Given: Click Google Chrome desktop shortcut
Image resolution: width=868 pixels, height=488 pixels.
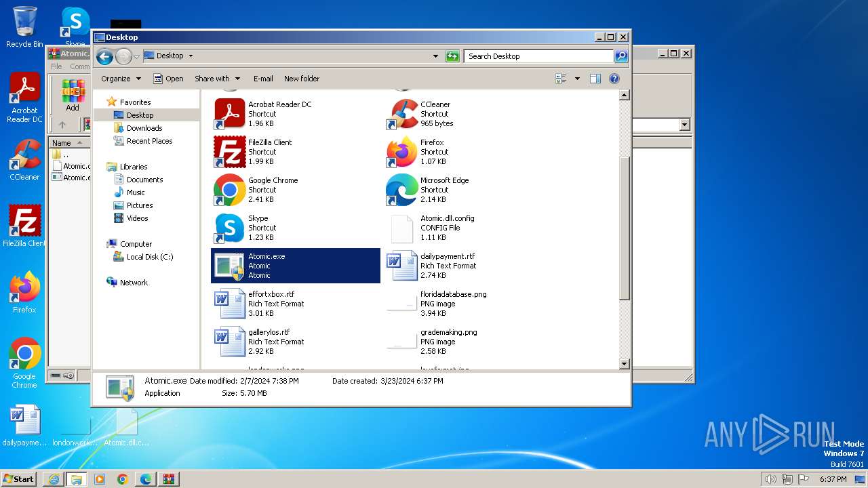Looking at the screenshot, I should click(24, 363).
